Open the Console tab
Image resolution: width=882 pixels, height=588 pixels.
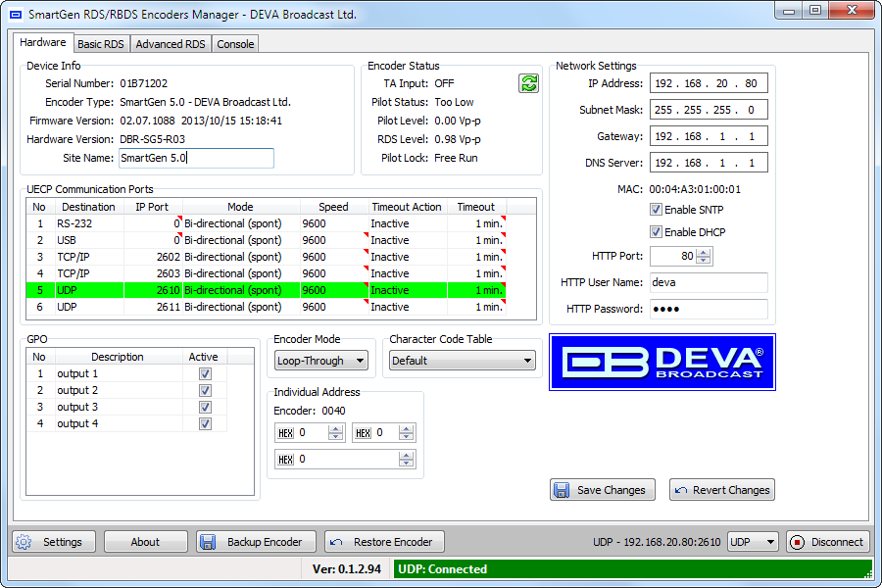pos(235,44)
